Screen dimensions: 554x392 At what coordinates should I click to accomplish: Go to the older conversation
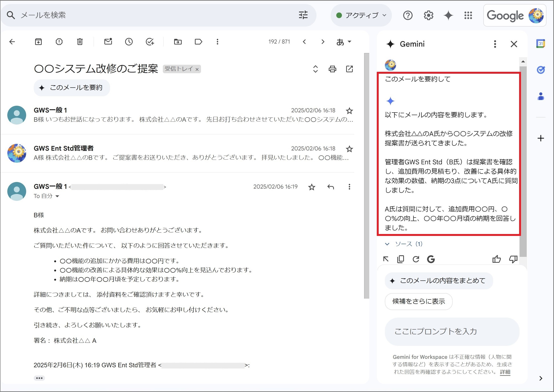323,42
